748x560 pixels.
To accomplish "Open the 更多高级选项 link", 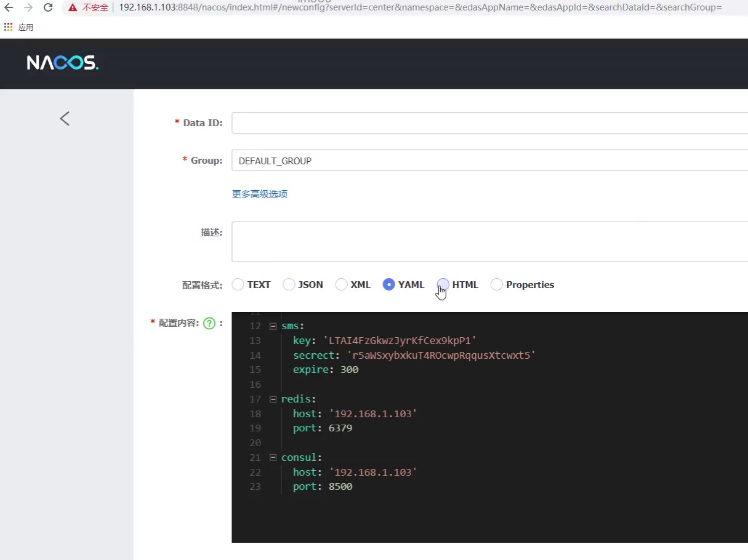I will (x=259, y=194).
